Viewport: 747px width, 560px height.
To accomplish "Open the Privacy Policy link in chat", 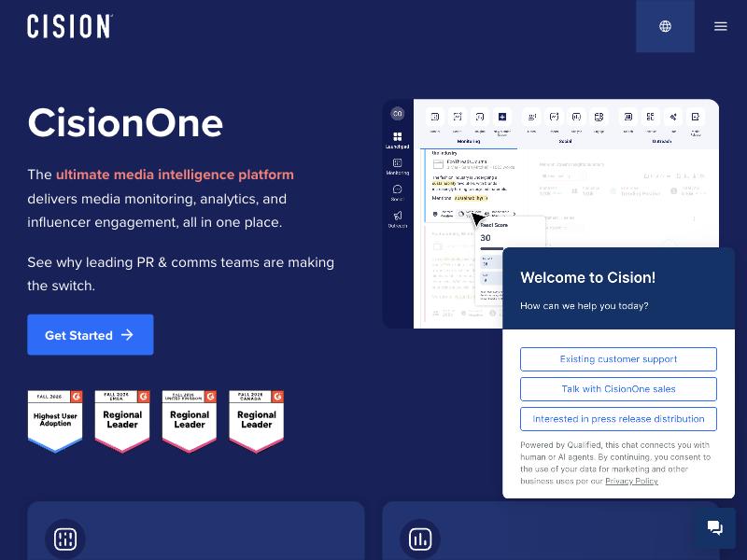I will coord(631,481).
